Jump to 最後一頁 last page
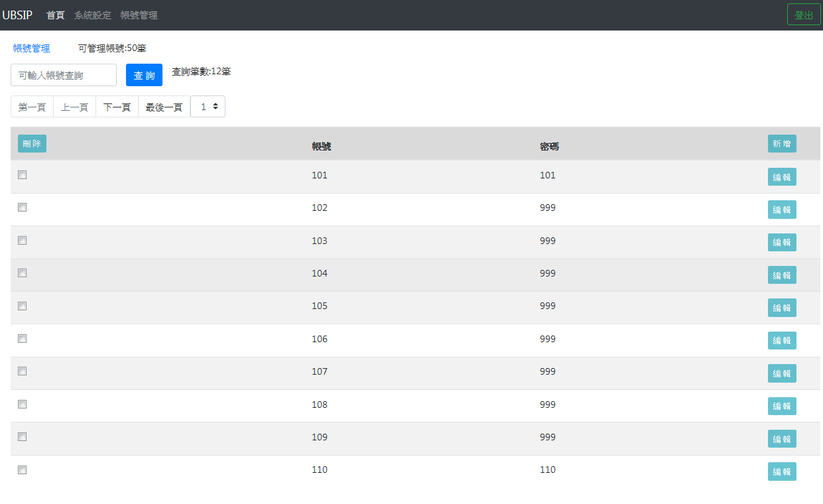This screenshot has height=504, width=823. tap(164, 107)
